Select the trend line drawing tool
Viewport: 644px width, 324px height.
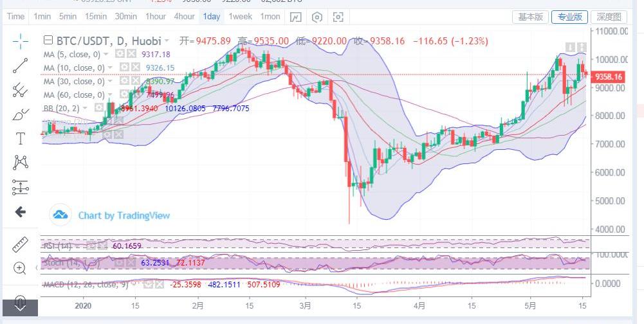20,66
